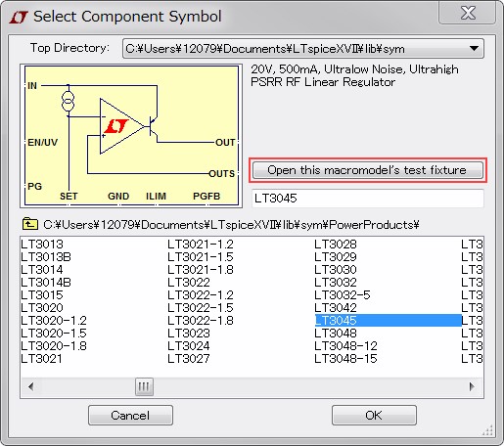This screenshot has height=446, width=504.
Task: Click the horizontal scrollbar thumb
Action: [x=144, y=386]
